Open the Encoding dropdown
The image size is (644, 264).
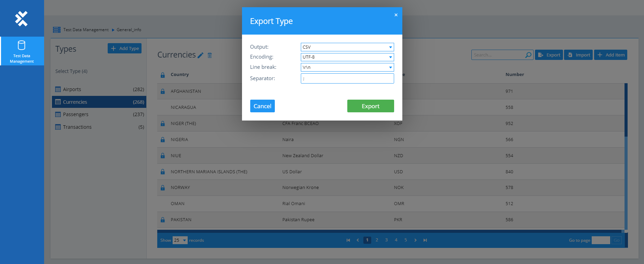[347, 57]
